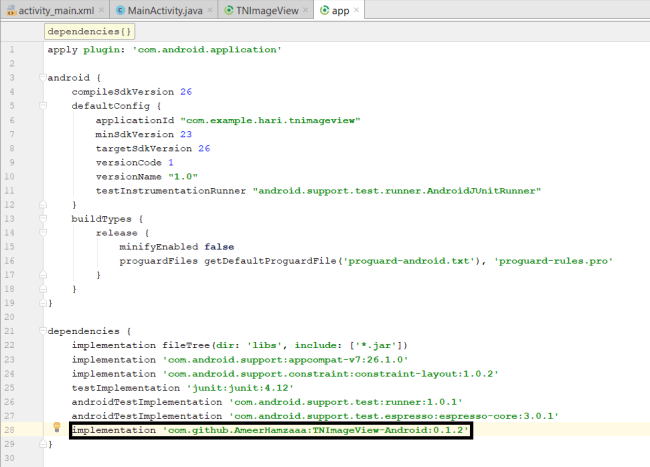This screenshot has width=650, height=467.
Task: Click 'junit:junit:4.12' dependency string
Action: (x=240, y=388)
